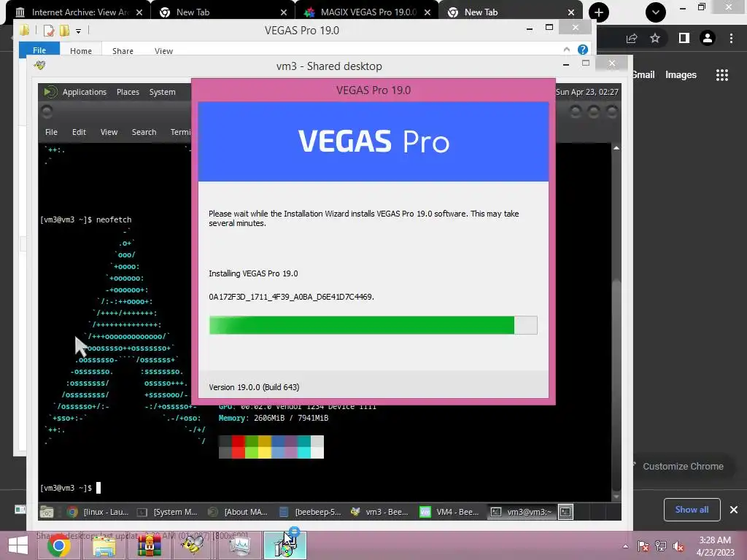Open the taskbar clock showing 3:28 AM
The width and height of the screenshot is (747, 560).
(x=715, y=546)
